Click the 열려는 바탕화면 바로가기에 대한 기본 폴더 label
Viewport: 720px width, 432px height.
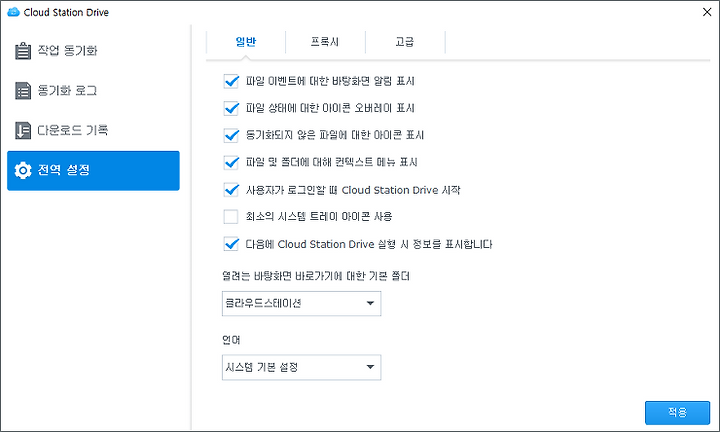coord(316,276)
